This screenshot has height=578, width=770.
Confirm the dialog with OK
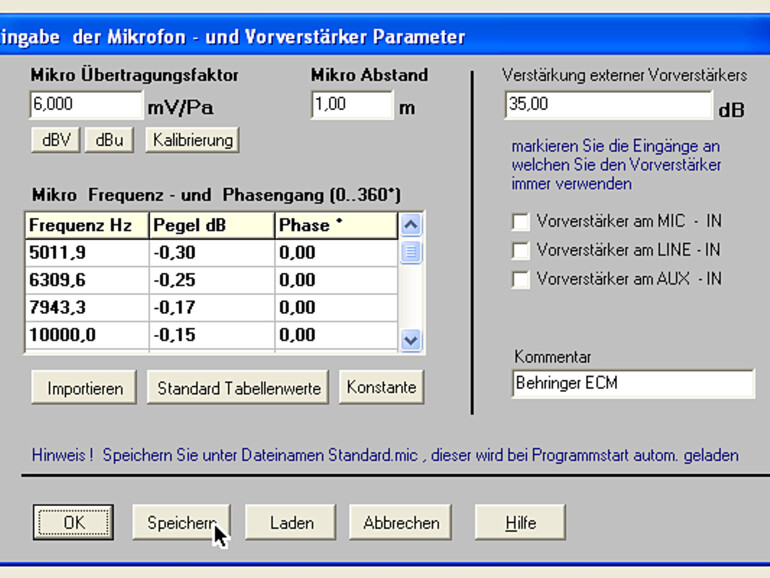coord(74,522)
